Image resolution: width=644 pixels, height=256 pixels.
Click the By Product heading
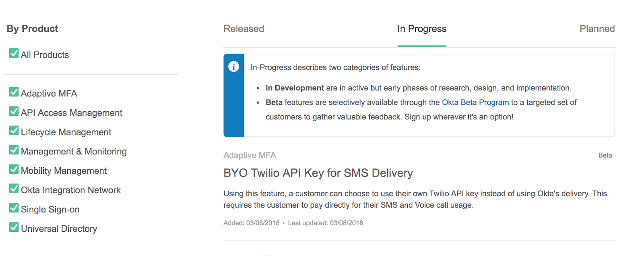(x=32, y=29)
